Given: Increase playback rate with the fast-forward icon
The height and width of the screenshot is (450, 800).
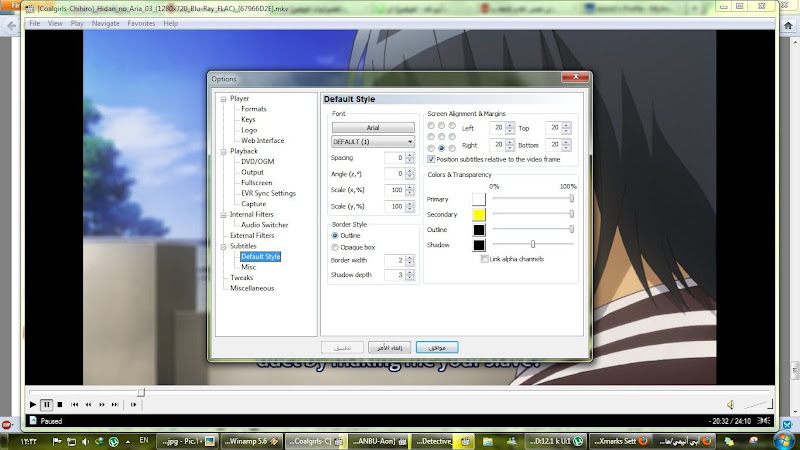Looking at the screenshot, I should tap(102, 405).
